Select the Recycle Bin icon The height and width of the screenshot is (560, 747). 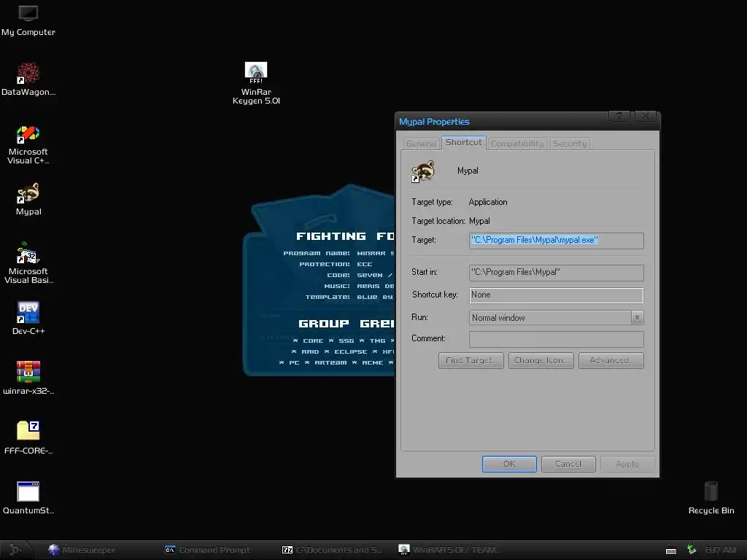(x=711, y=498)
